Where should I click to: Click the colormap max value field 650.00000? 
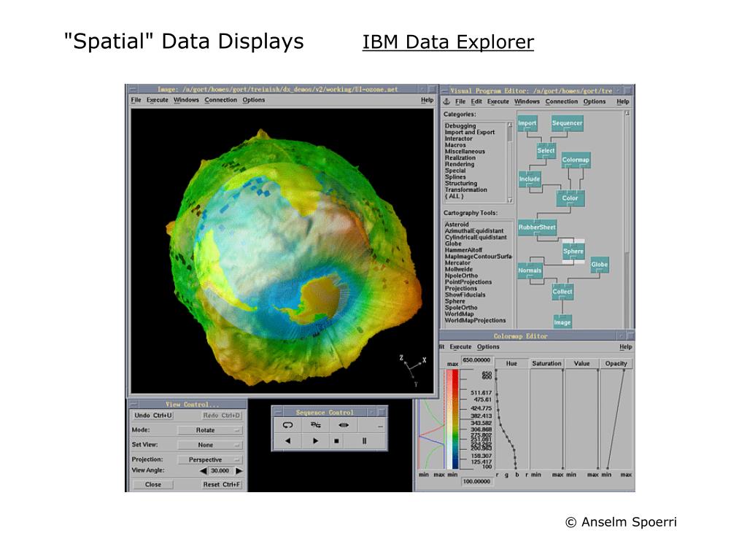tap(476, 360)
